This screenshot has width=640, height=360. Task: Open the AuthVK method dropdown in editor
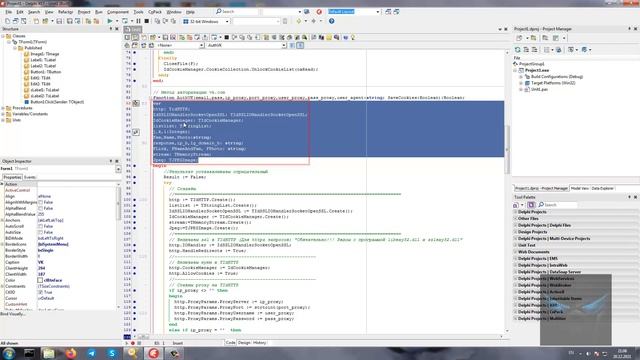284,45
